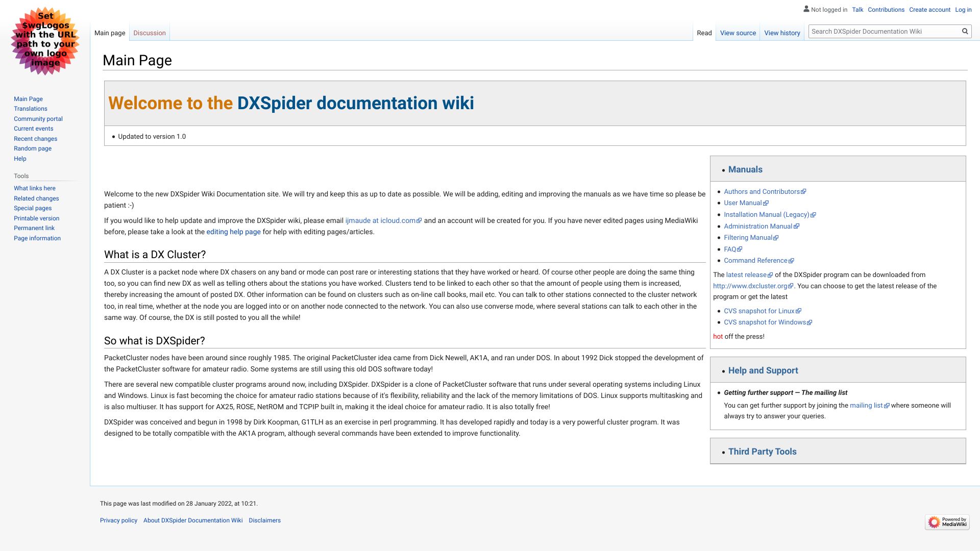
Task: Open the editing help page link
Action: [x=233, y=232]
